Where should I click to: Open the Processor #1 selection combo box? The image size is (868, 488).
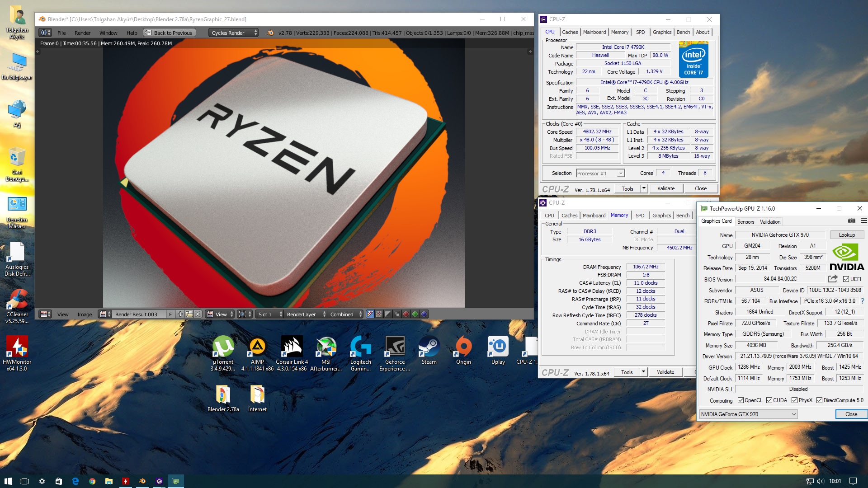pos(600,174)
